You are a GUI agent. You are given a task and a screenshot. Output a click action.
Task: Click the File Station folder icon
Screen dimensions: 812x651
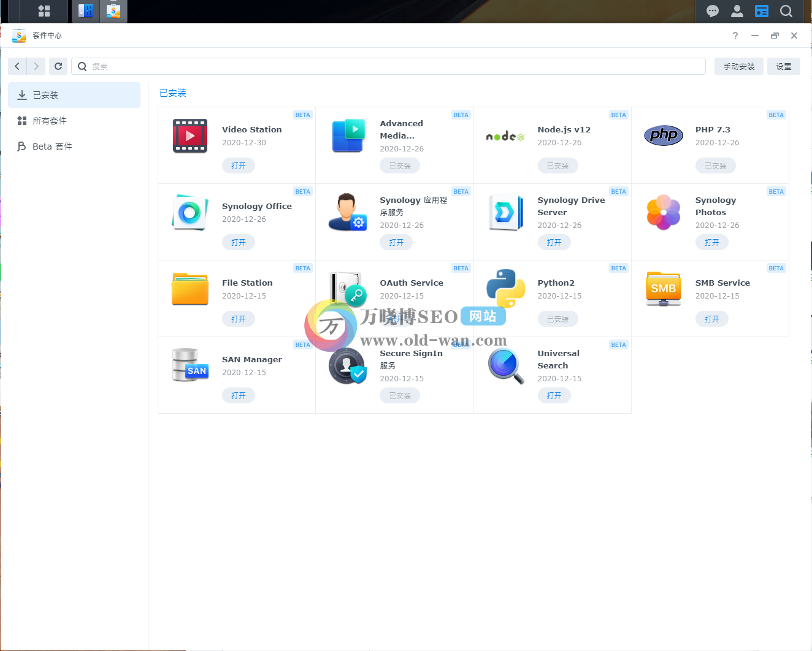[x=190, y=289]
